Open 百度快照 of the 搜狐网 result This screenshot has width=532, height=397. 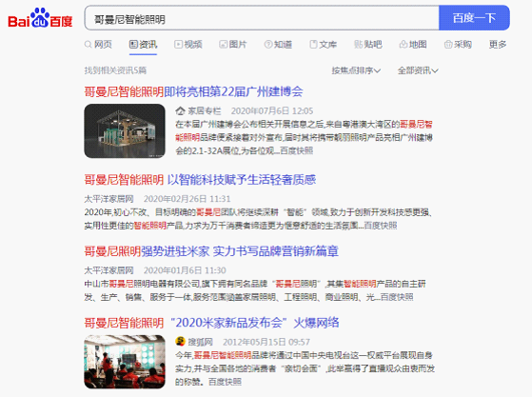tap(225, 382)
